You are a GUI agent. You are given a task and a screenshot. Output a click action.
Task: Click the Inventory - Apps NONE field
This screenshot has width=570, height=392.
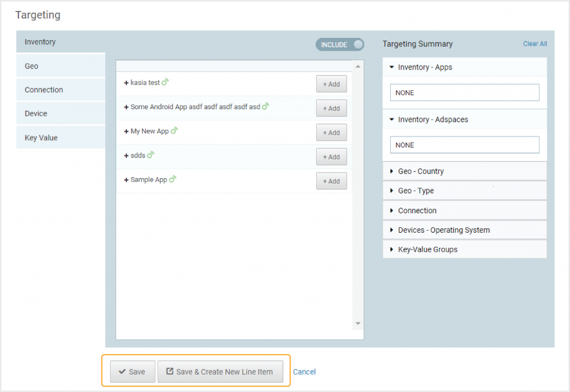pos(465,93)
